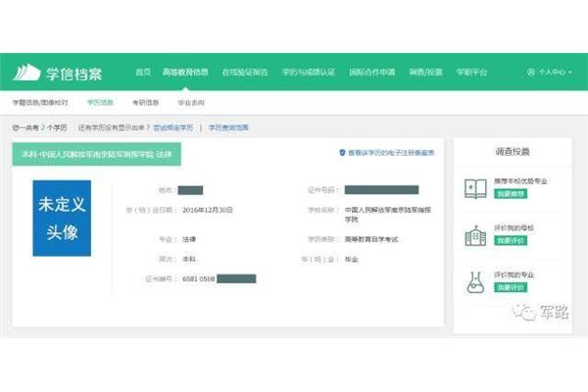Switch to the 毕业去向 sub-tab

click(x=191, y=102)
